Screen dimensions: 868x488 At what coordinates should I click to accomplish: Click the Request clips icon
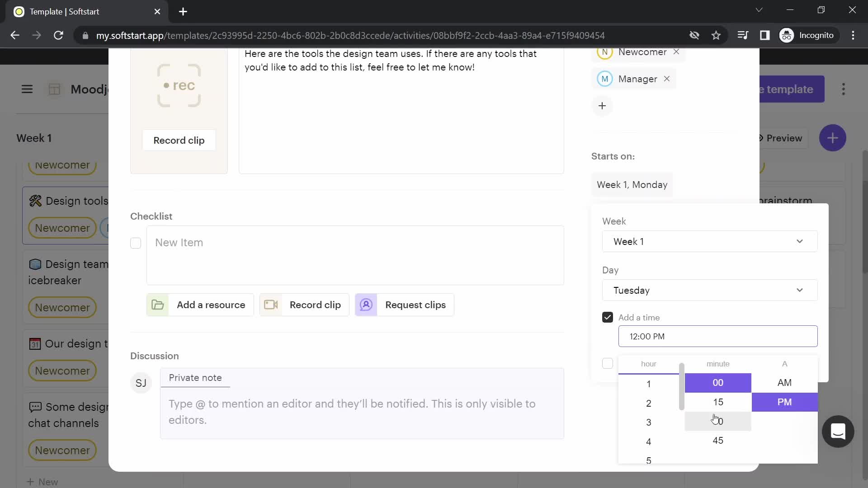pos(366,305)
